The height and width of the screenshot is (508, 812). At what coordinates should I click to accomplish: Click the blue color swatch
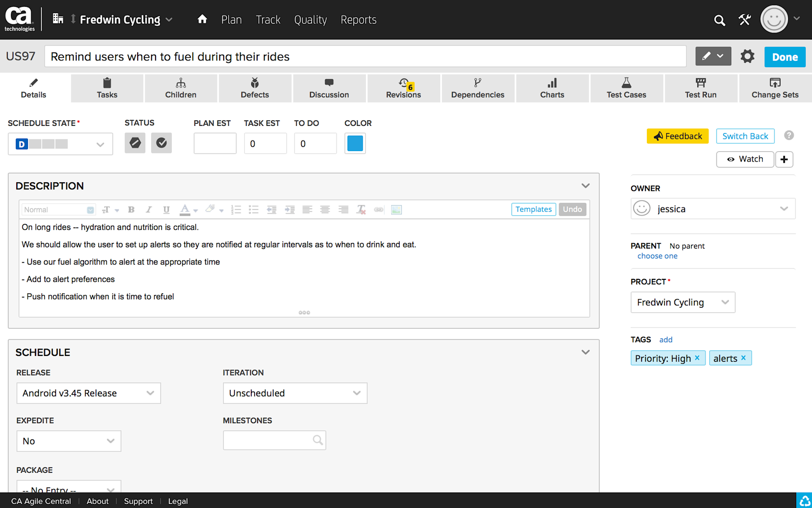(x=355, y=143)
